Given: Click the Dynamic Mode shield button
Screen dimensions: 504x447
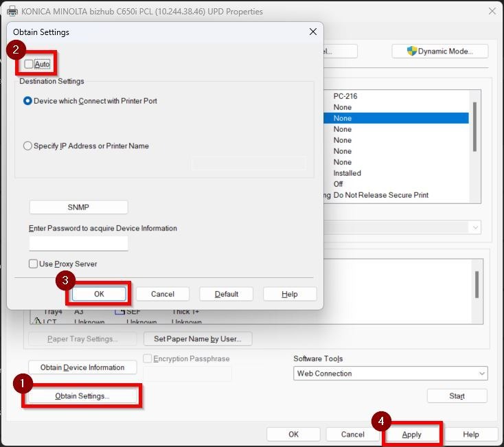Looking at the screenshot, I should coord(439,51).
